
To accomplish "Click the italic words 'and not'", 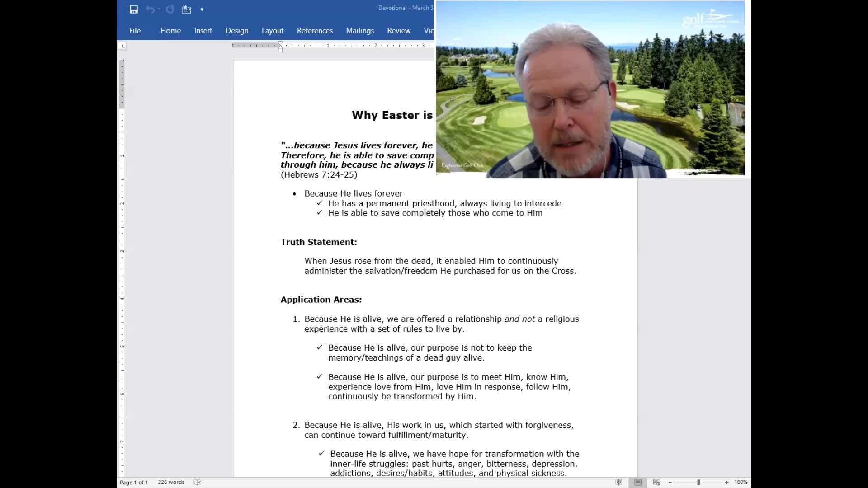I will (x=519, y=319).
